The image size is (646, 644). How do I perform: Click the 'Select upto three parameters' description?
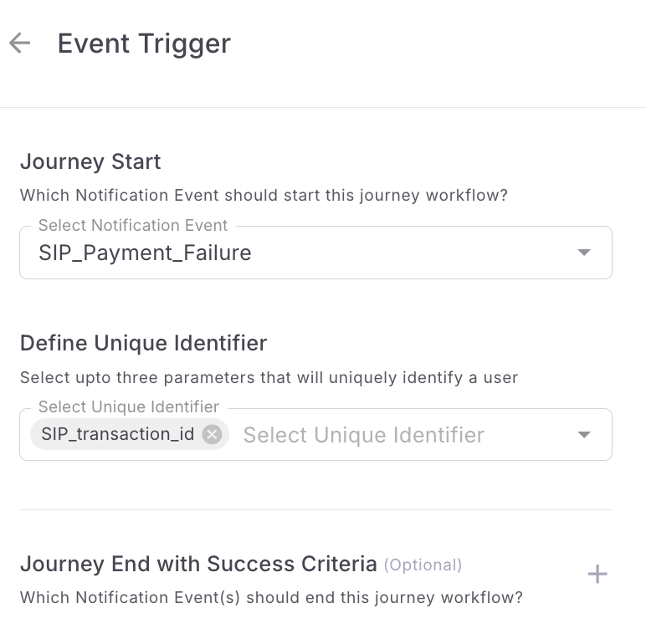click(269, 377)
